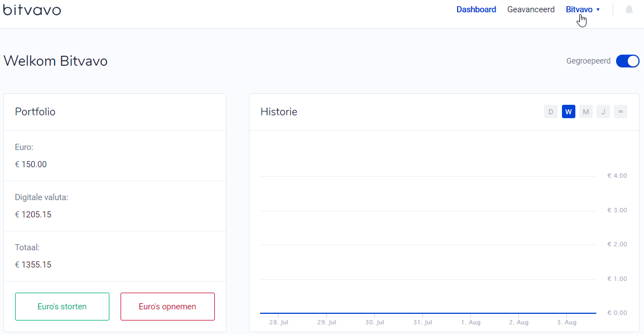Click the € 2.00 chart axis label
Screen dimensions: 644x335
[x=617, y=244]
